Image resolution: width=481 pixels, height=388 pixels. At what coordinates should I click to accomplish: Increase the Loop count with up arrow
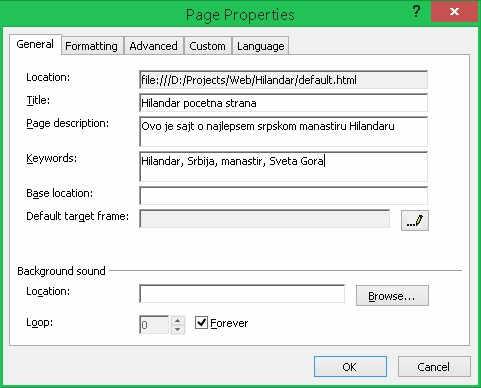pos(178,321)
